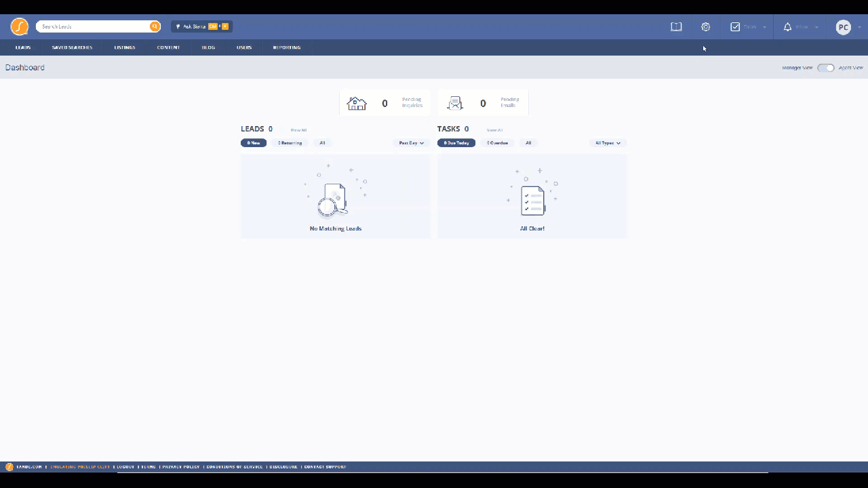Click the orange search magnifier button
Viewport: 868px width, 488px height.
(x=155, y=26)
